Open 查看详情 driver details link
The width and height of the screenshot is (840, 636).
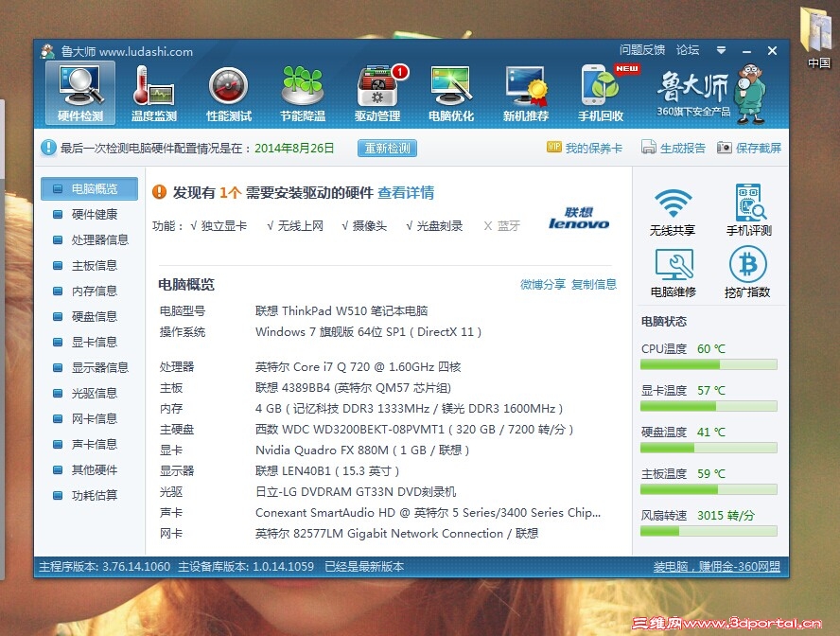pos(405,192)
